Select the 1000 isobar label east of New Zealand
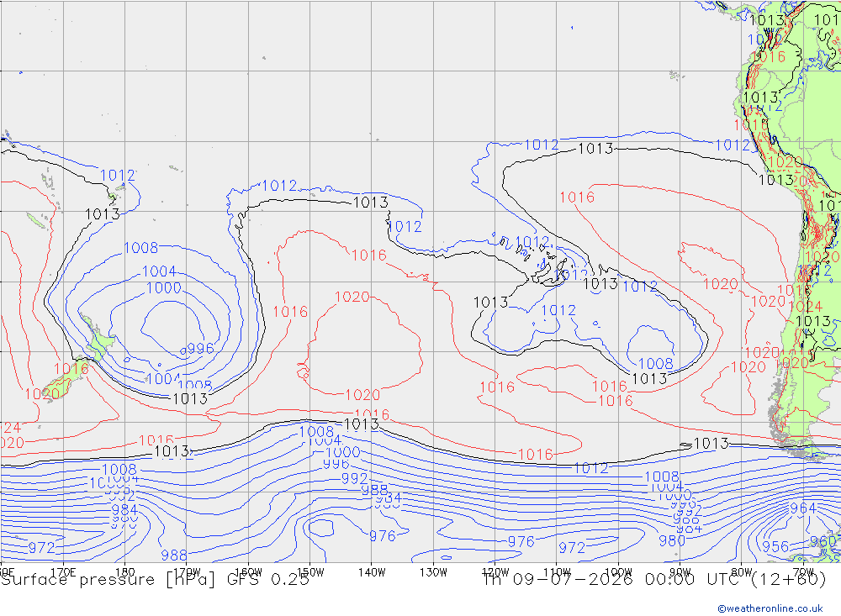 coord(164,288)
